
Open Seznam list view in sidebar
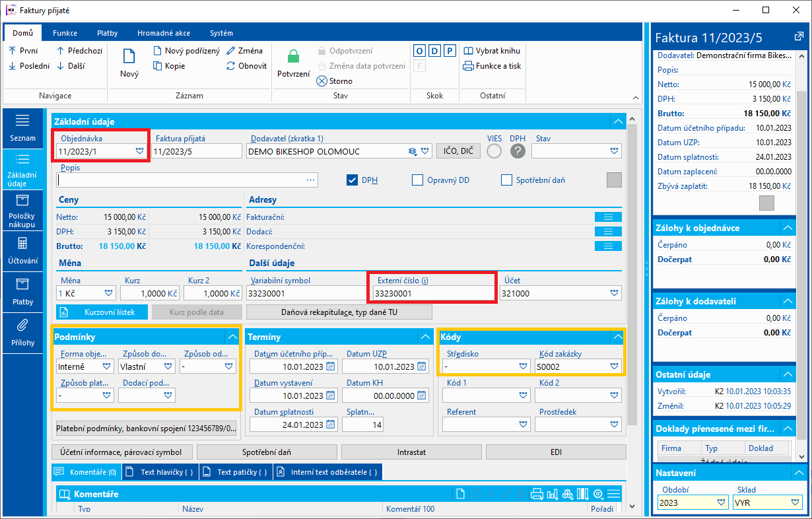click(x=22, y=128)
